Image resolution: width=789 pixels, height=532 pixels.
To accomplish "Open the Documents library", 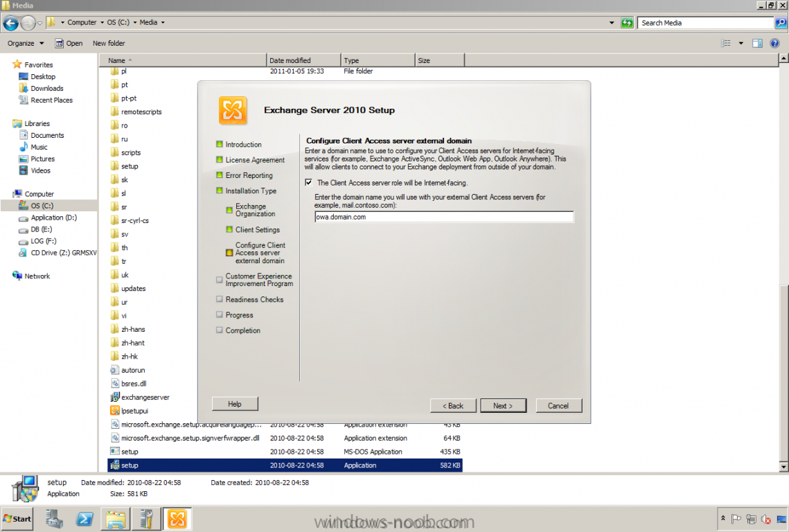I will [x=42, y=135].
